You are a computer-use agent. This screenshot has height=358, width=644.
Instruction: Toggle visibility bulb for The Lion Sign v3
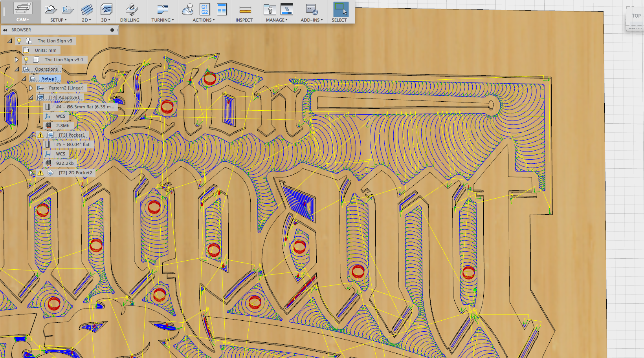[x=19, y=41]
